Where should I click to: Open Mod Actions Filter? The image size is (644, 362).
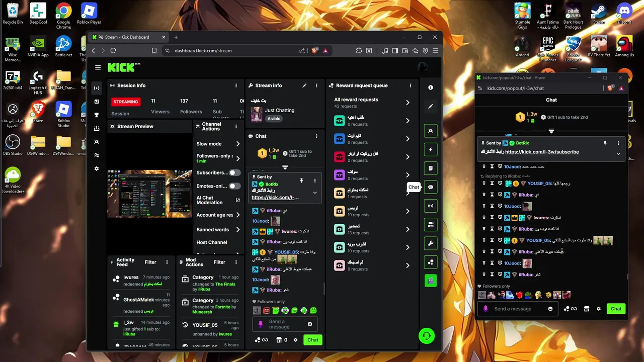(x=219, y=262)
